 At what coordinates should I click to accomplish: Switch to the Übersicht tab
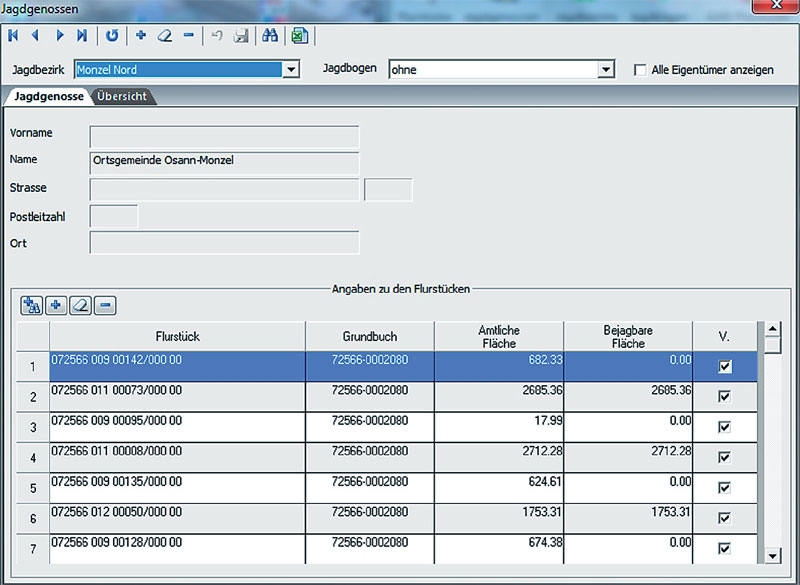[x=122, y=96]
